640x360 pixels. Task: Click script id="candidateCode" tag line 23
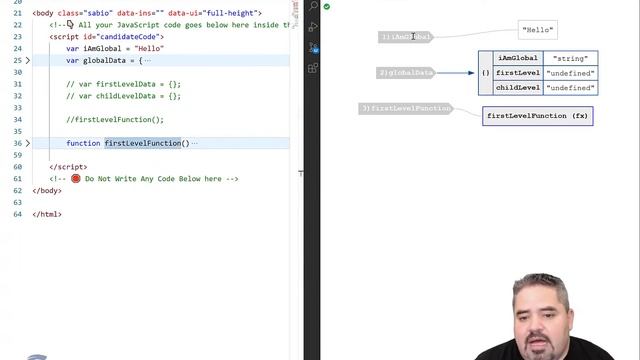(107, 37)
